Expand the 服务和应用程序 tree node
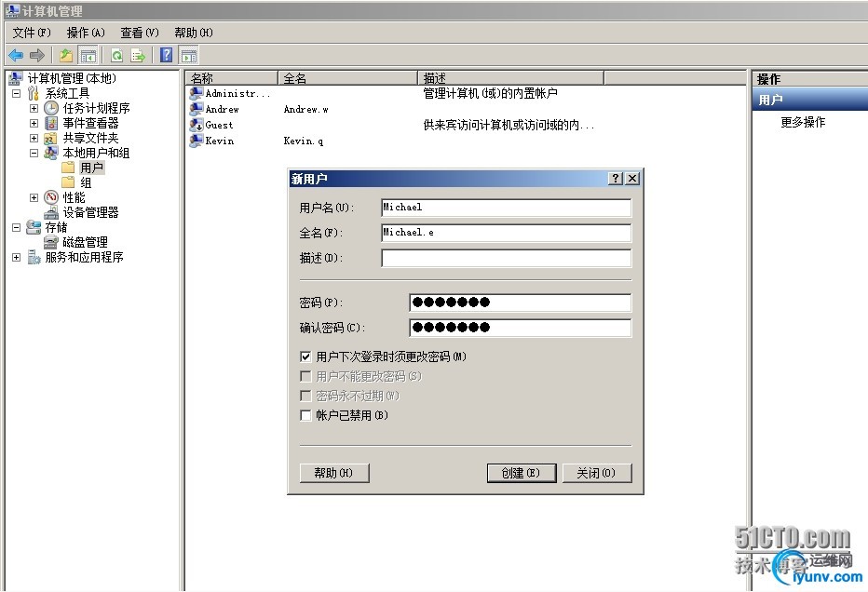868x592 pixels. pyautogui.click(x=17, y=257)
